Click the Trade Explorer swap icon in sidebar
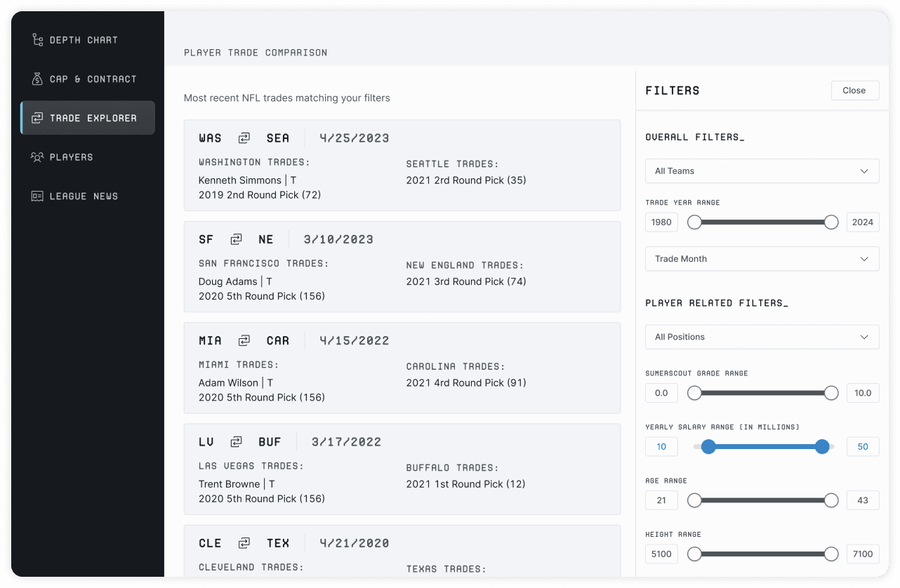Screen dimensions: 900x588 point(37,118)
